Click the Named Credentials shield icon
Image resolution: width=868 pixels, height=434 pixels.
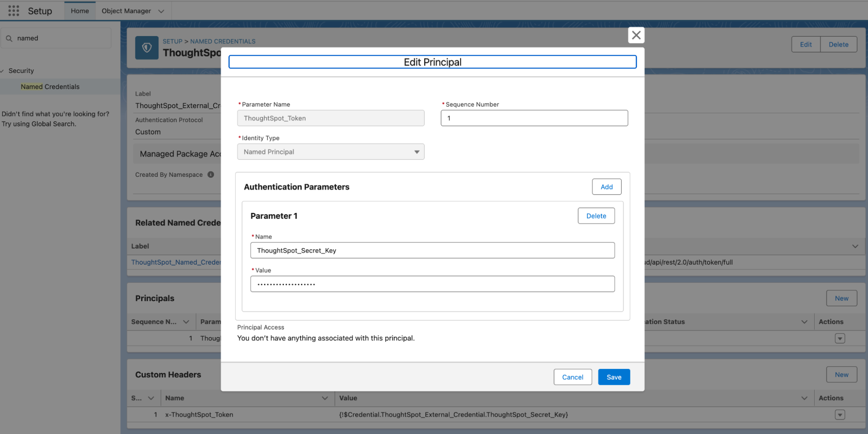pyautogui.click(x=146, y=48)
